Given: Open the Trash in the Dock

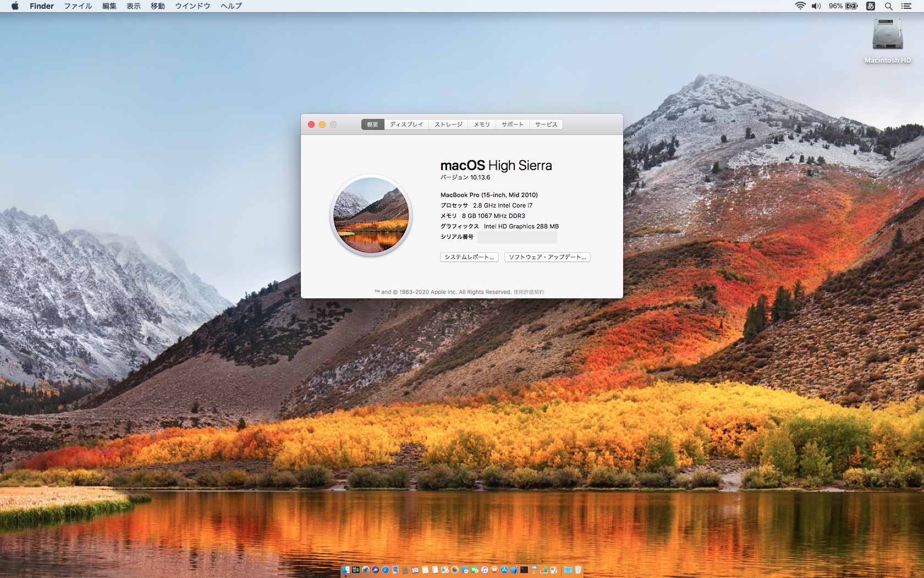Looking at the screenshot, I should pos(578,570).
